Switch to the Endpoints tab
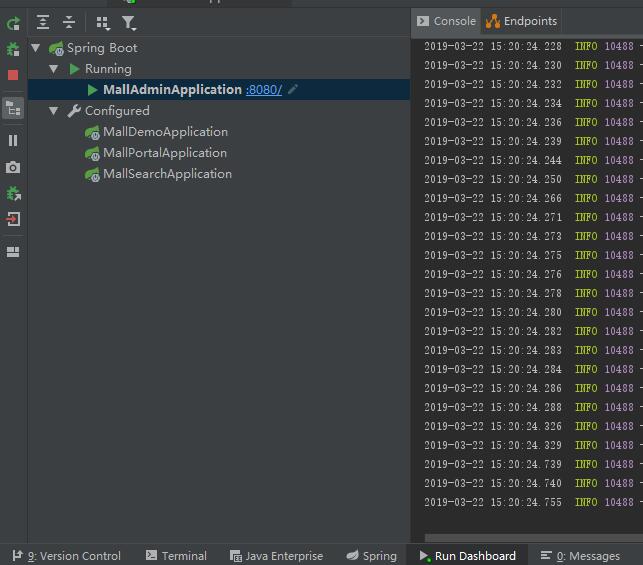This screenshot has height=565, width=643. tap(521, 21)
